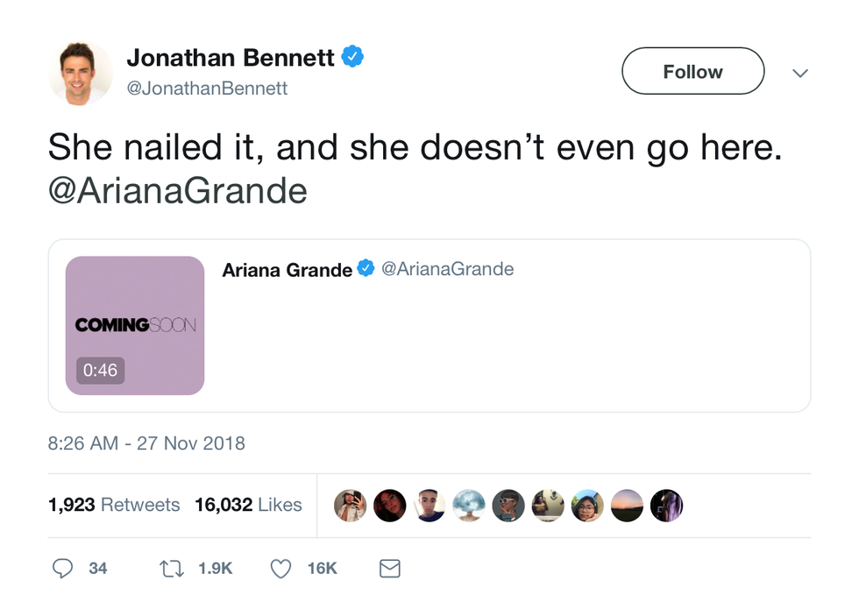The height and width of the screenshot is (616, 859).
Task: Like the tweet with heart icon
Action: point(280,569)
